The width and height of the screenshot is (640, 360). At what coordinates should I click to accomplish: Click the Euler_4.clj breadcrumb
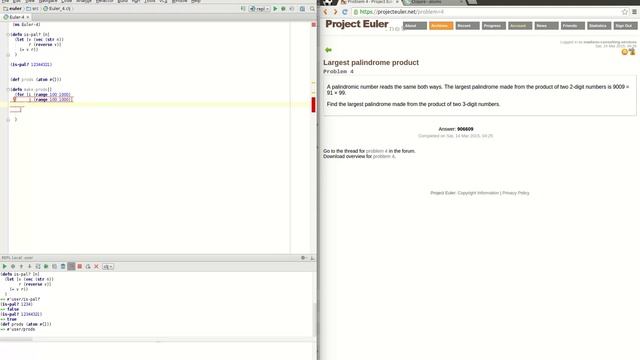pyautogui.click(x=57, y=9)
